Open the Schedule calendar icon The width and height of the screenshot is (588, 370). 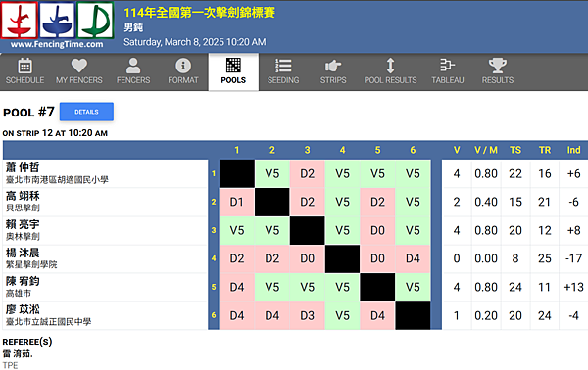24,66
